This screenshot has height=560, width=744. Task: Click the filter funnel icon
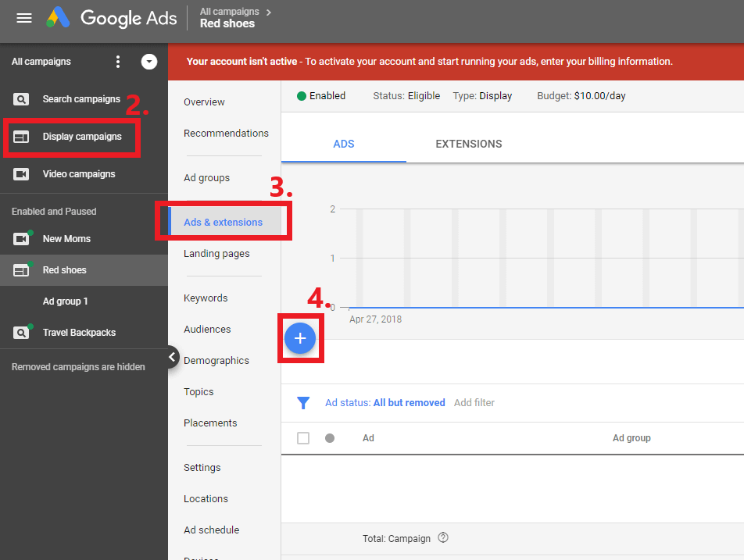coord(304,403)
